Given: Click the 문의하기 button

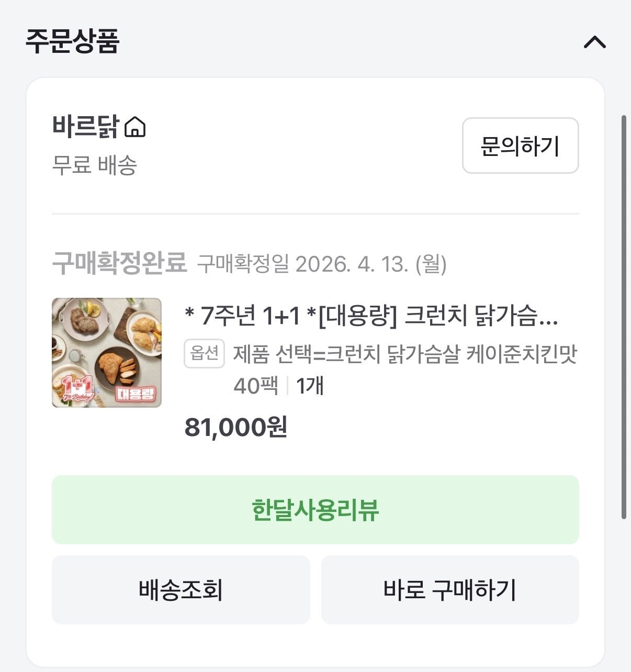Looking at the screenshot, I should click(x=520, y=145).
